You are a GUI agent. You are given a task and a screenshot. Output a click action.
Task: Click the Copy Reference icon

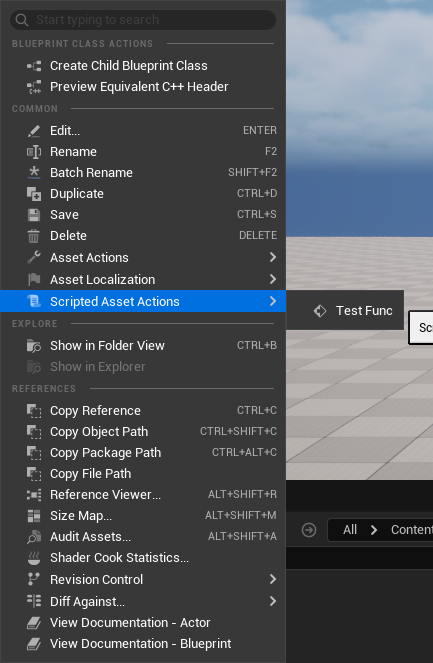pos(34,411)
